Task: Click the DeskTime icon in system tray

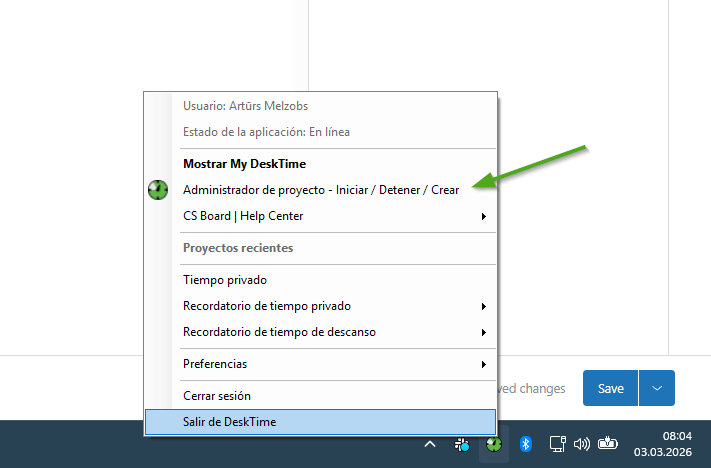Action: [x=493, y=444]
